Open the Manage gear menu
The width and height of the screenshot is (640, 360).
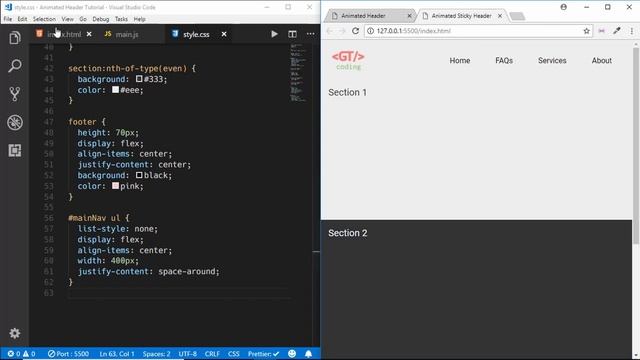click(x=15, y=333)
